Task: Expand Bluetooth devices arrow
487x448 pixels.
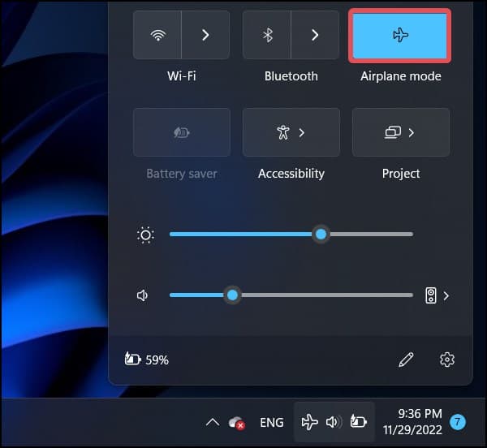Action: [315, 35]
